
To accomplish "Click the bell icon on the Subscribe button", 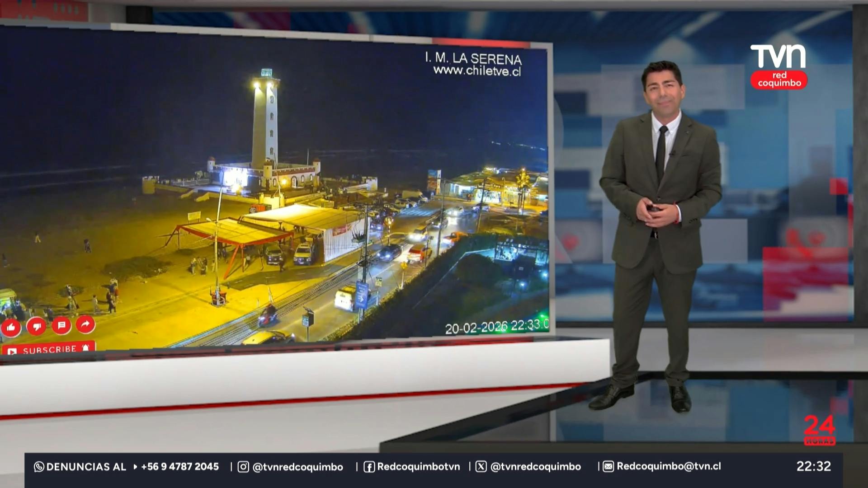I will pyautogui.click(x=86, y=347).
